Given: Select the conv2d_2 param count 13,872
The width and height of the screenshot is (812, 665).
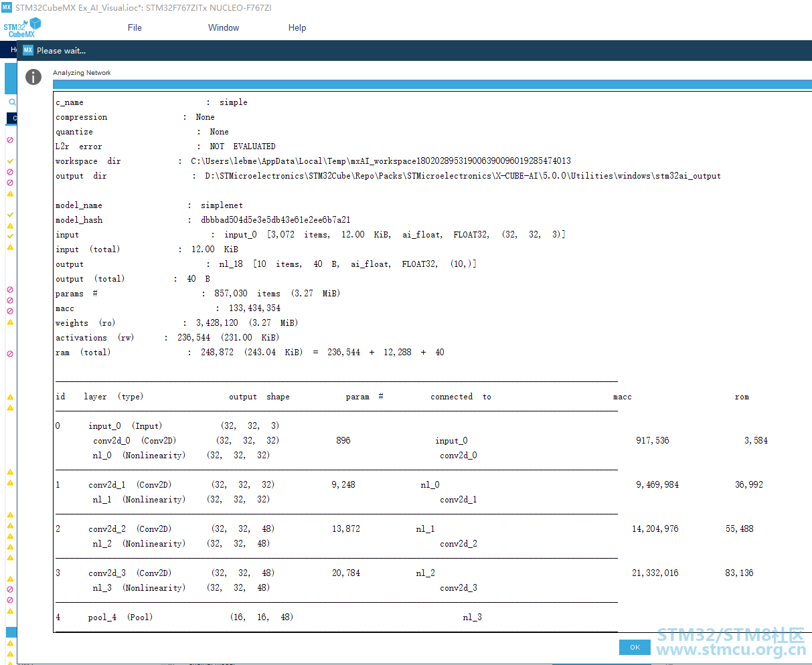Looking at the screenshot, I should 345,529.
